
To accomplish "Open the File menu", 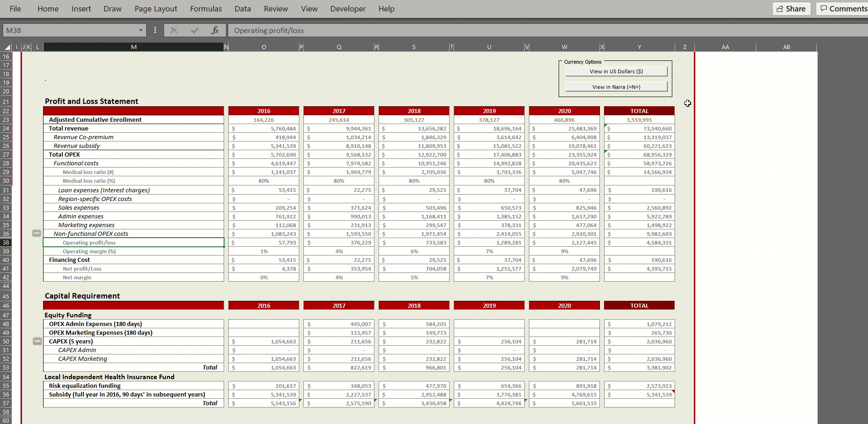I will (15, 9).
